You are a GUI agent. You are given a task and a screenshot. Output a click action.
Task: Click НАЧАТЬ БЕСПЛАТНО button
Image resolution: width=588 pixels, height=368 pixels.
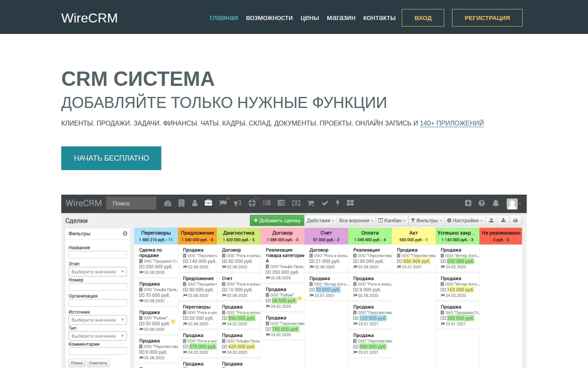pos(111,158)
